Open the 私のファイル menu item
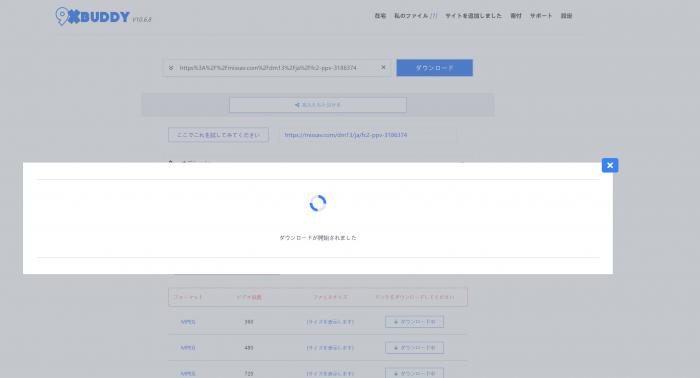The height and width of the screenshot is (378, 700). [416, 16]
